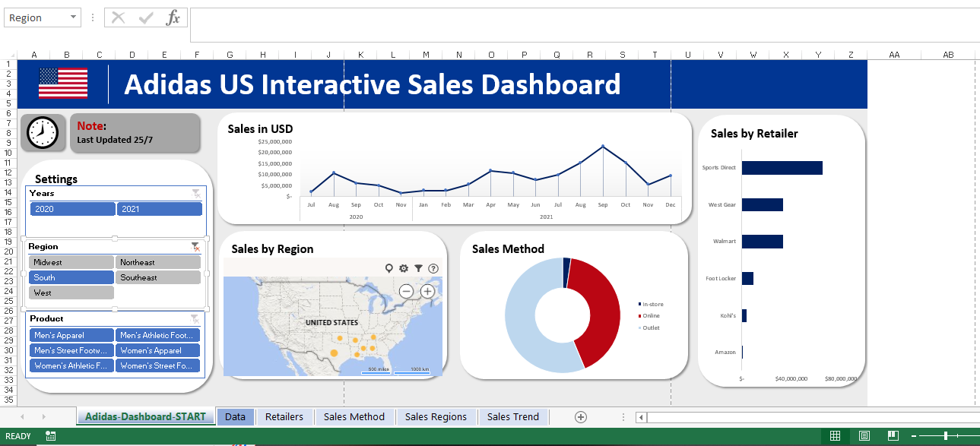Open the Sales Trend sheet tab
Image resolution: width=980 pixels, height=446 pixels.
coord(513,416)
